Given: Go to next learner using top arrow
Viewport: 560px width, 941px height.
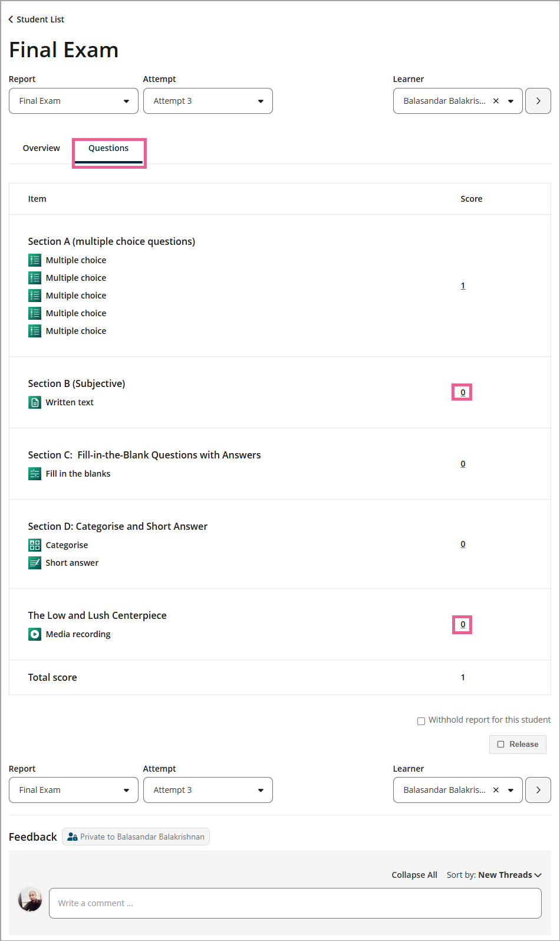Looking at the screenshot, I should (x=538, y=101).
